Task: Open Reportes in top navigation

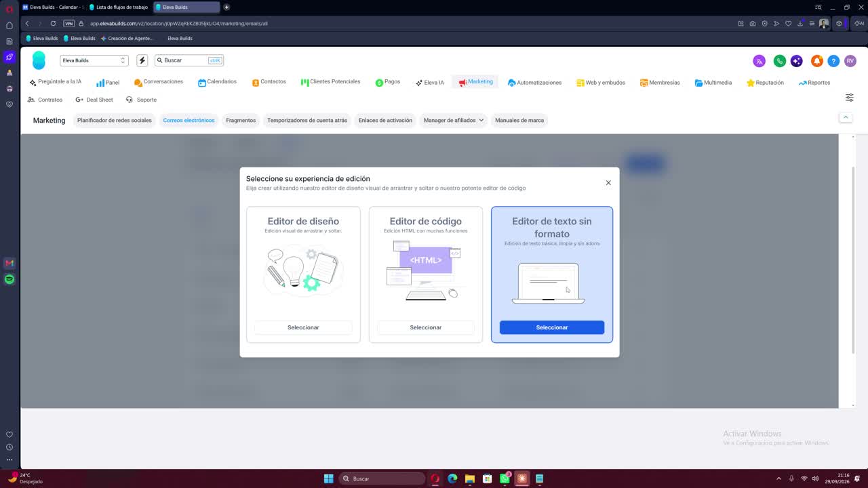Action: 814,83
